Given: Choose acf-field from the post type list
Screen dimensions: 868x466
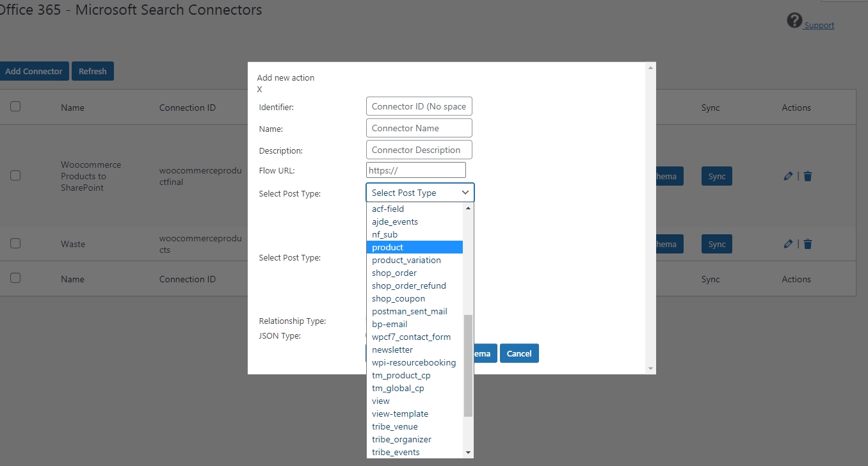Looking at the screenshot, I should (x=415, y=209).
